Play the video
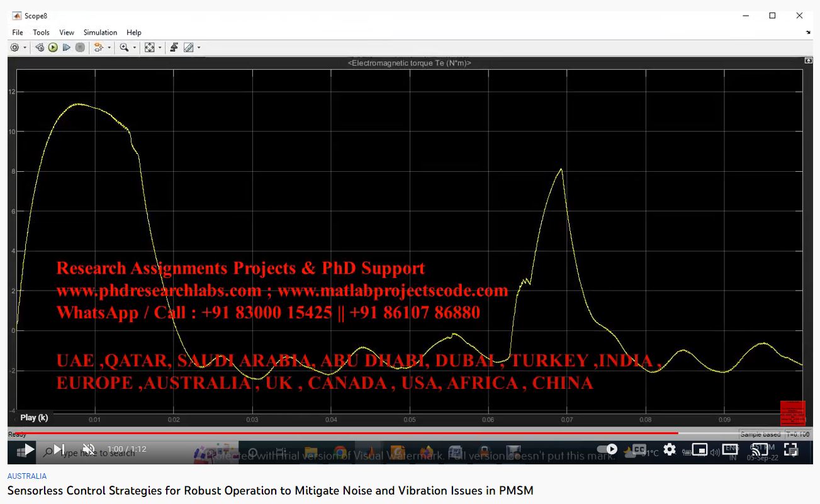 click(x=29, y=449)
